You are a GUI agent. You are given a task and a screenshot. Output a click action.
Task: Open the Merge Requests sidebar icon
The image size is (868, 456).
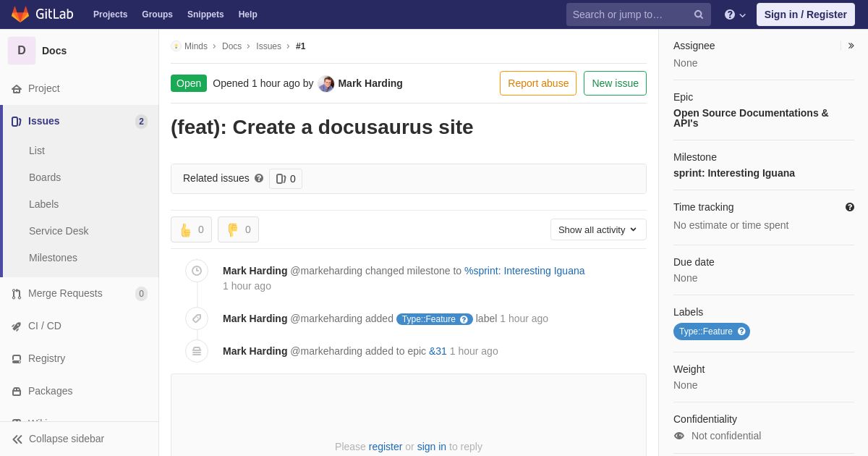click(x=16, y=294)
